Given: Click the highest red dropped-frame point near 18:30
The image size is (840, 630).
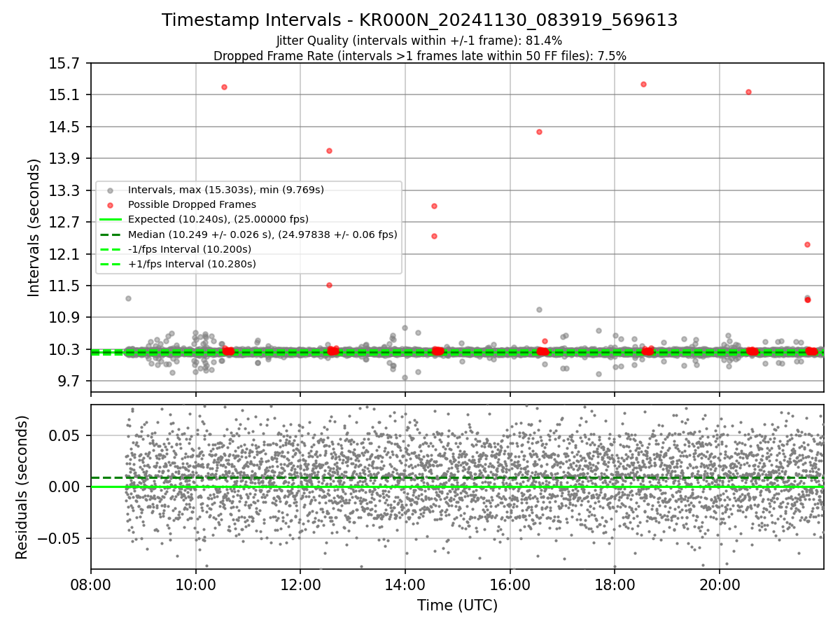Looking at the screenshot, I should pos(643,84).
